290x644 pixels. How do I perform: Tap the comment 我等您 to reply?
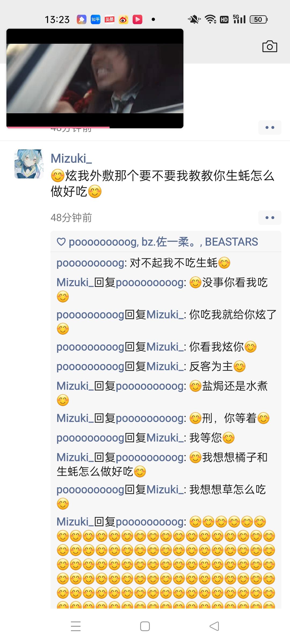(146, 438)
